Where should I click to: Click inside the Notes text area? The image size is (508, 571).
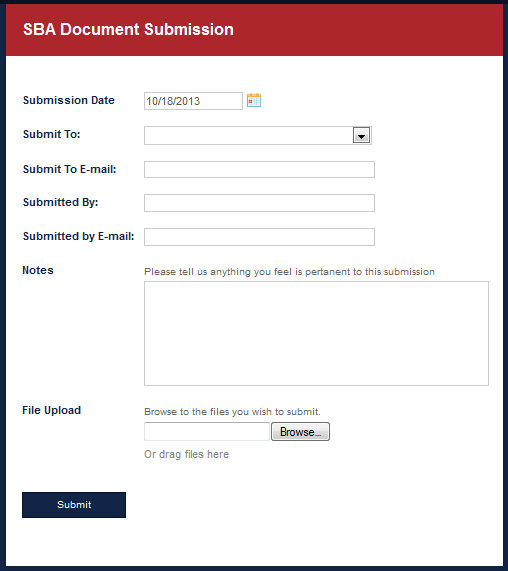pyautogui.click(x=316, y=333)
